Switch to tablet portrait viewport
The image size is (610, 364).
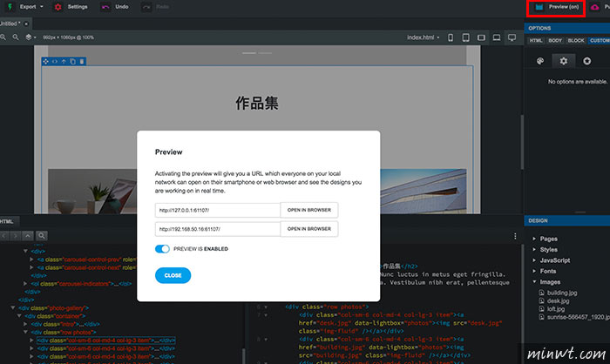point(465,37)
